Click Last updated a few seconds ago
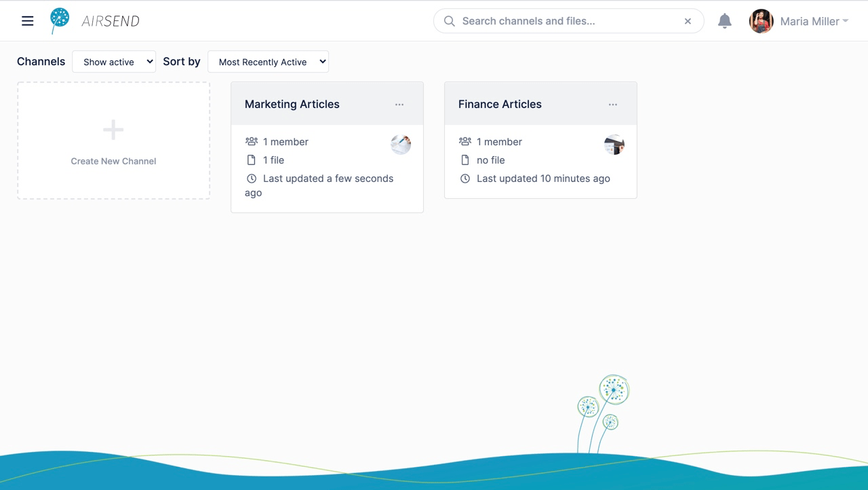Screen dimensions: 868x490 319,185
